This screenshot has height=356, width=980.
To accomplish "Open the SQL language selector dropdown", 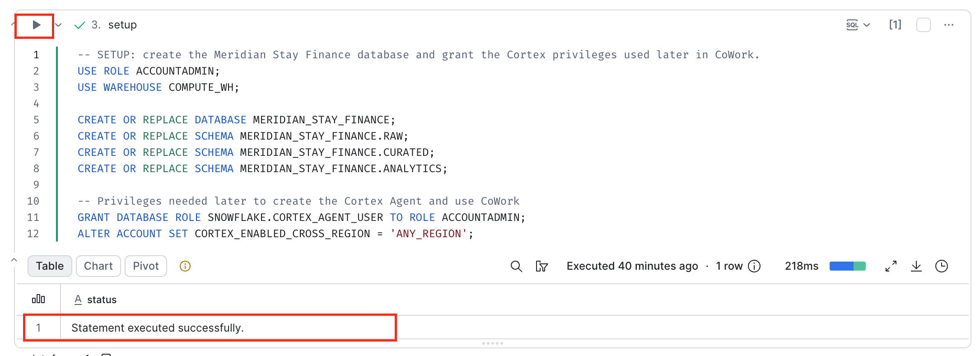I will [858, 25].
